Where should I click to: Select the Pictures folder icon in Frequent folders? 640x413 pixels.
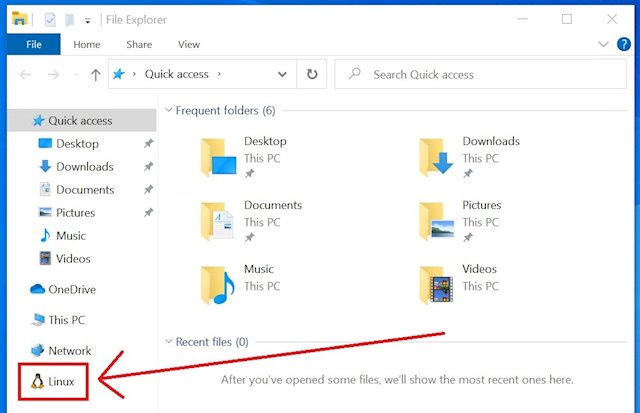[x=437, y=221]
